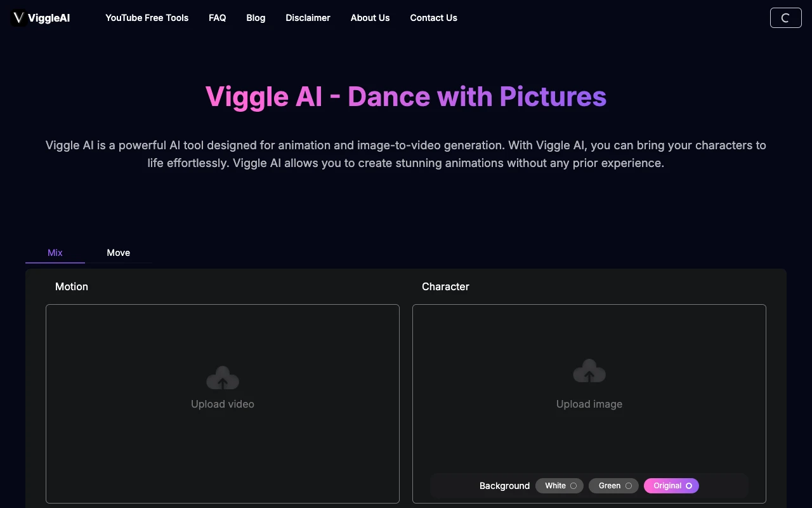Open the YouTube Free Tools menu

147,18
